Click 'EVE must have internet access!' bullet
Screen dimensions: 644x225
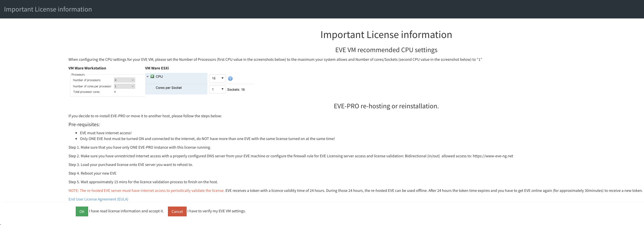click(106, 133)
